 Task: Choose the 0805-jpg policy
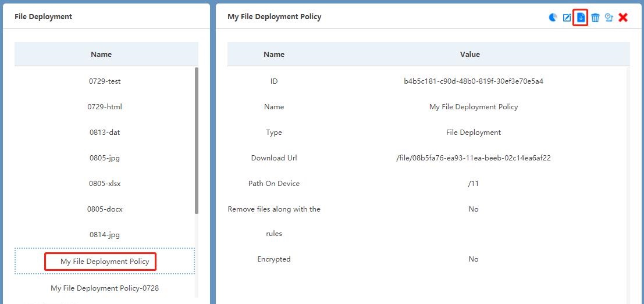(105, 158)
